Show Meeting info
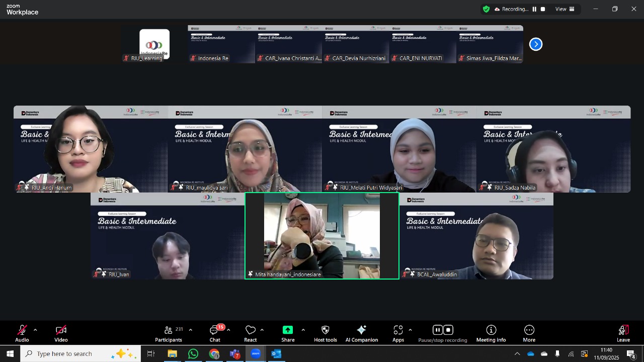 491,333
